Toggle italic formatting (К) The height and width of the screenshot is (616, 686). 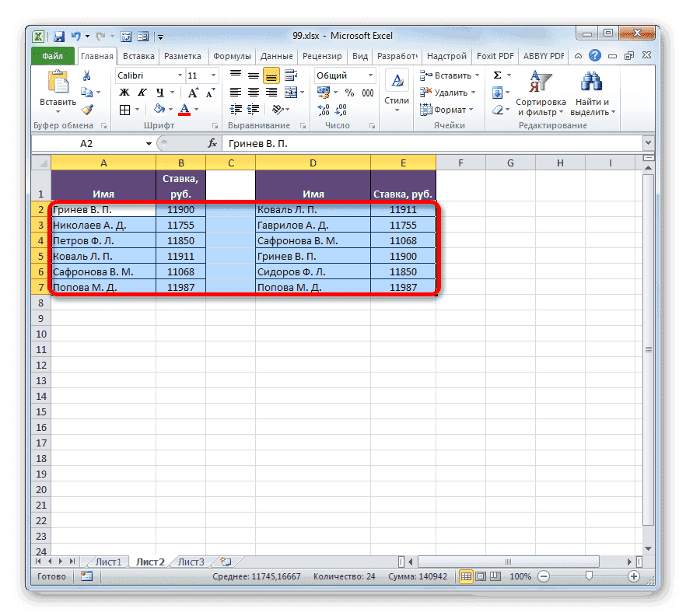143,93
